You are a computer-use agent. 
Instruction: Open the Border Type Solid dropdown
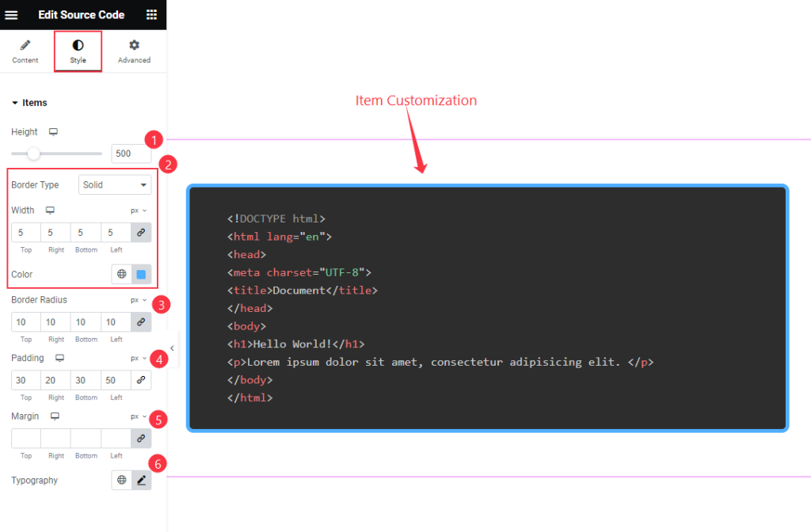(115, 185)
